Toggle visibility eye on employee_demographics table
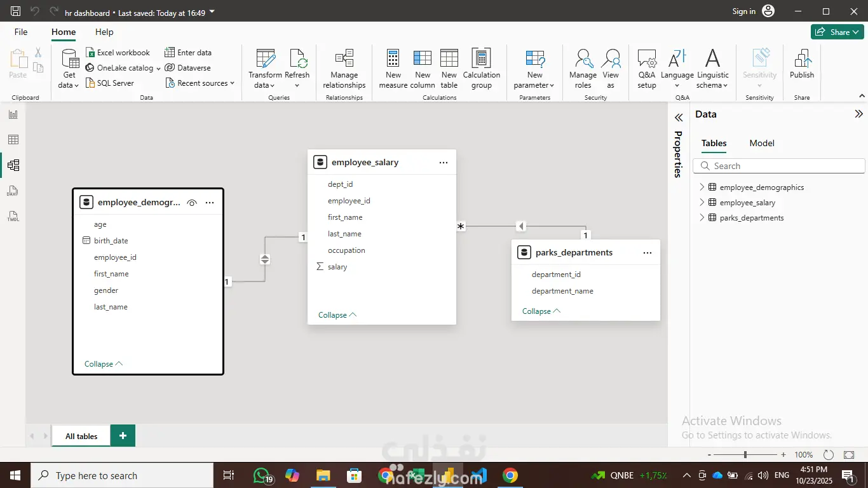Viewport: 868px width, 488px height. tap(192, 203)
